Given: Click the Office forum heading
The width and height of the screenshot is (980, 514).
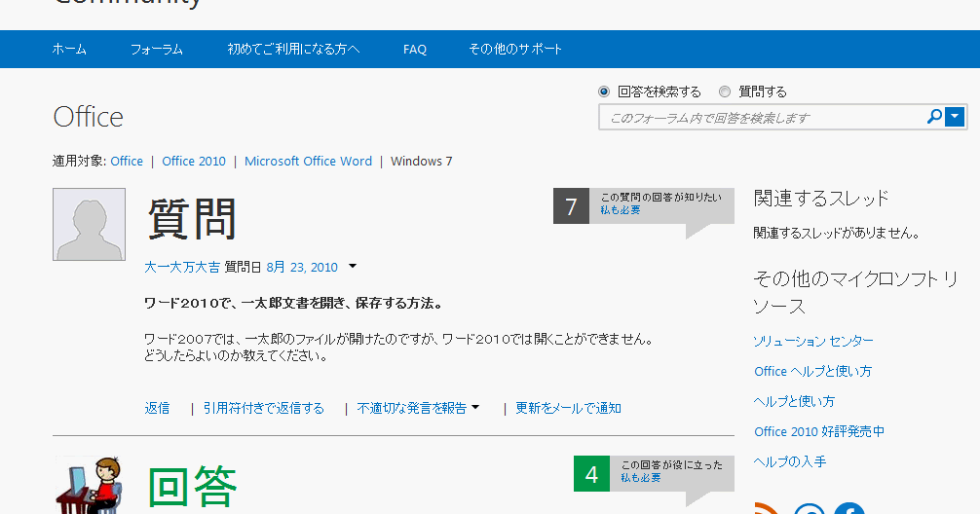Looking at the screenshot, I should [88, 117].
